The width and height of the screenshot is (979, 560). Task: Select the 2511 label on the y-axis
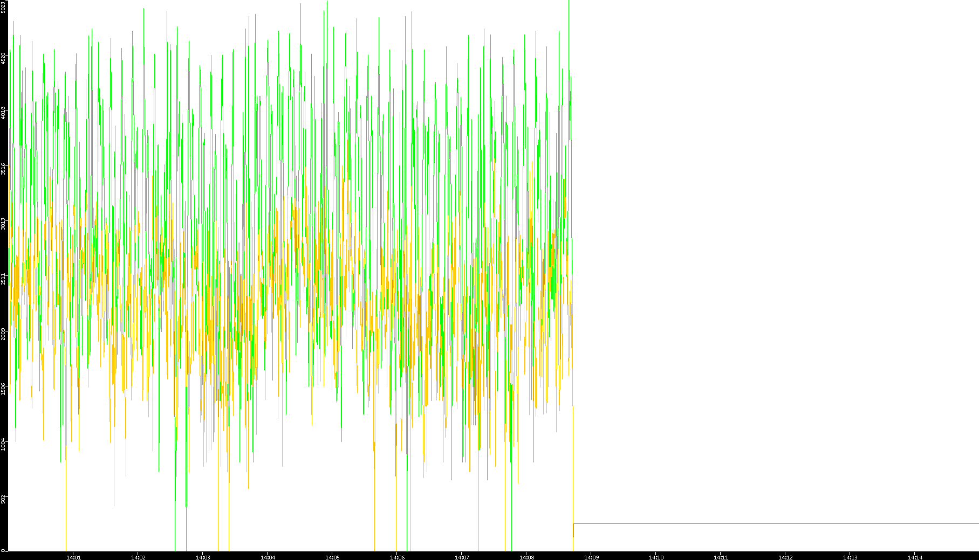click(3, 279)
